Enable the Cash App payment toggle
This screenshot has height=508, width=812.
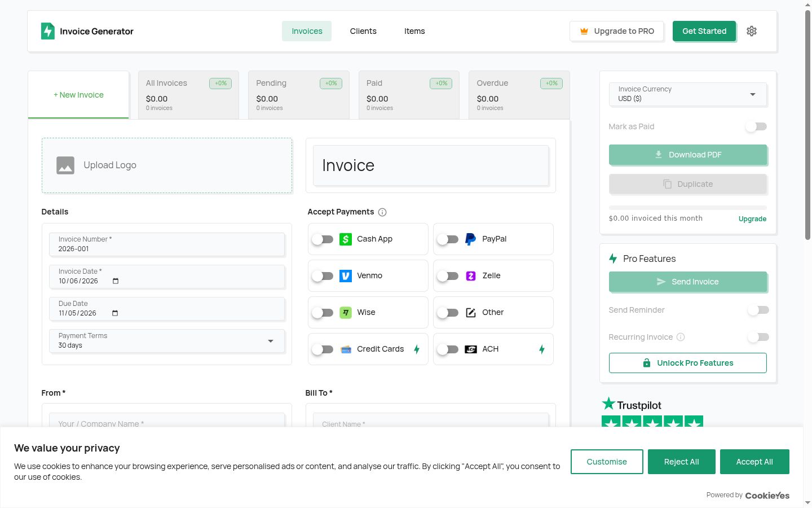323,239
